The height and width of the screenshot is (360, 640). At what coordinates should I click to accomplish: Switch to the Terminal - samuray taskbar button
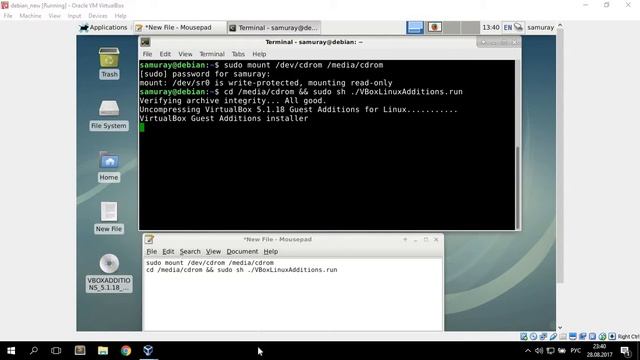pyautogui.click(x=274, y=27)
